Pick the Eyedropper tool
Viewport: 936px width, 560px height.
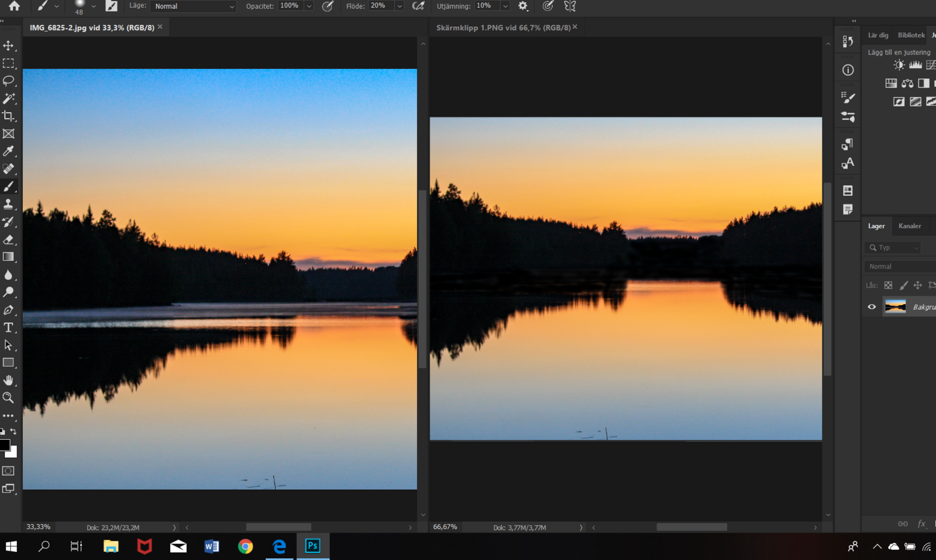(x=8, y=151)
